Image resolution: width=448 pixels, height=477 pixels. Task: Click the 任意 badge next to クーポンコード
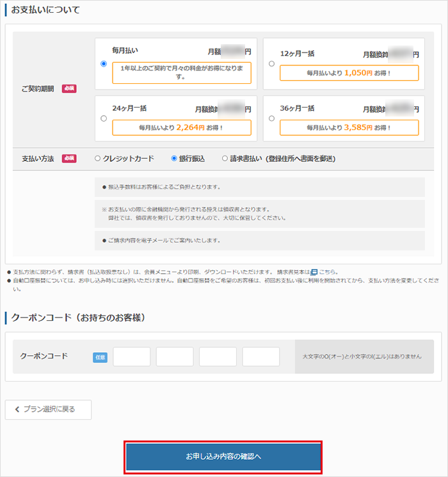(x=100, y=357)
